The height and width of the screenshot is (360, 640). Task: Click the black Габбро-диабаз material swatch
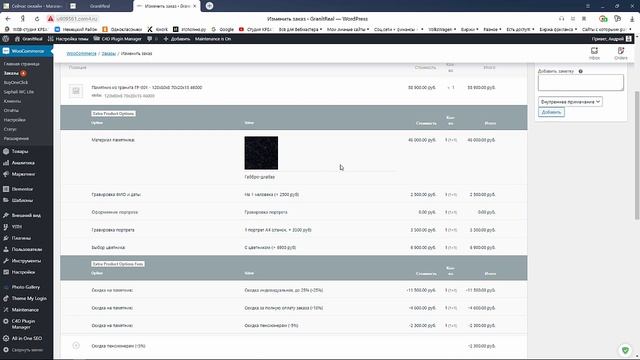(x=261, y=153)
